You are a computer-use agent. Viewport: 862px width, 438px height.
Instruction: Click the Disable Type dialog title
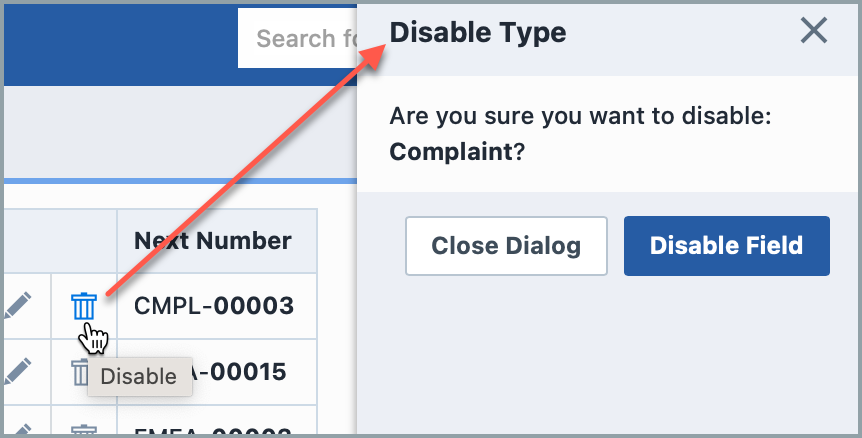click(x=478, y=33)
